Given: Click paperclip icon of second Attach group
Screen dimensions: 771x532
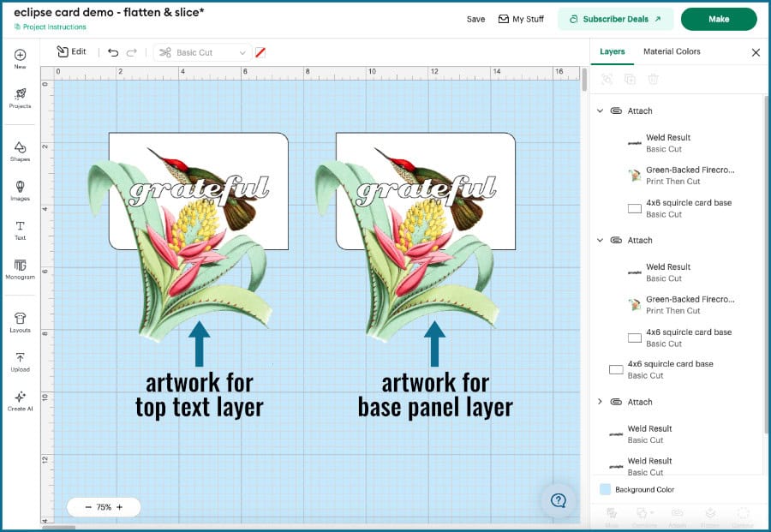Looking at the screenshot, I should pyautogui.click(x=616, y=240).
